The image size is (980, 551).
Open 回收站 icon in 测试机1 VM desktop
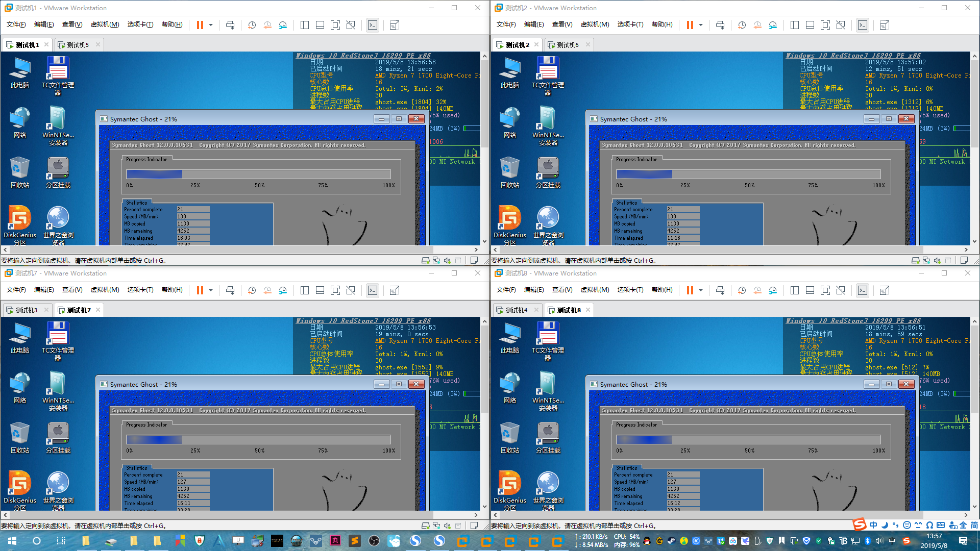click(19, 172)
